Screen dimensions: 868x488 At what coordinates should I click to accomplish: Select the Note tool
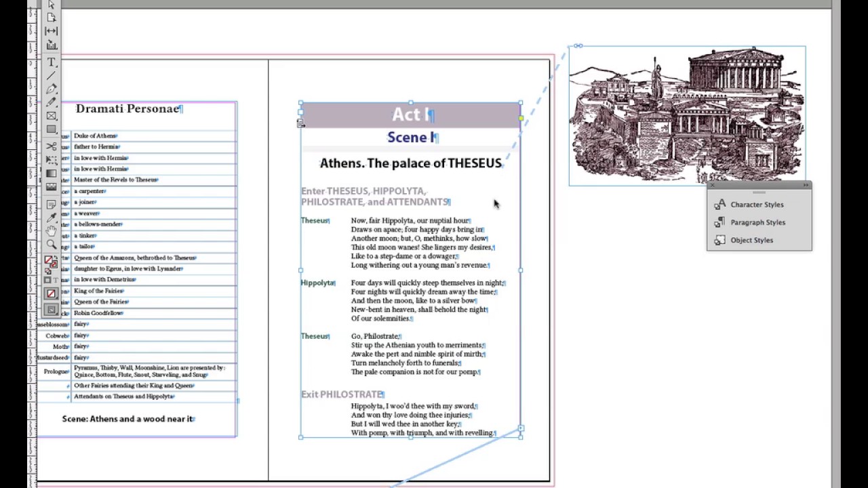coord(52,204)
